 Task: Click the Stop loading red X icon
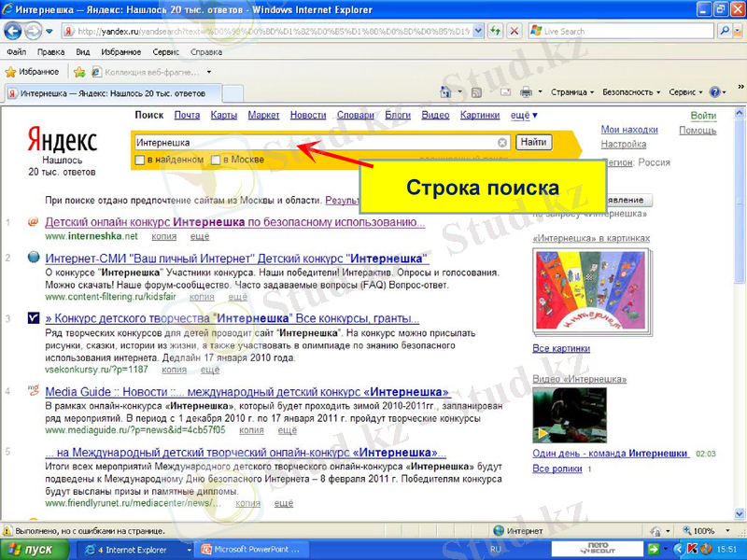click(514, 31)
